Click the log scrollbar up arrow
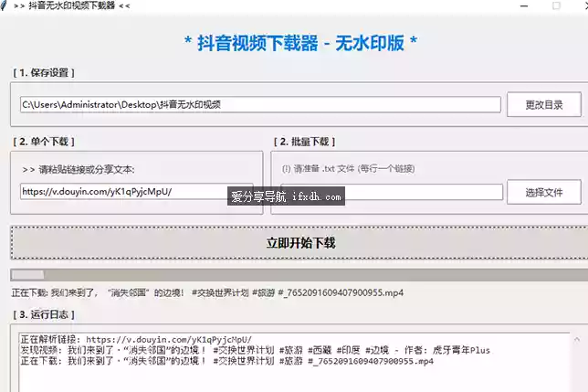Image resolution: width=588 pixels, height=392 pixels. tap(577, 340)
